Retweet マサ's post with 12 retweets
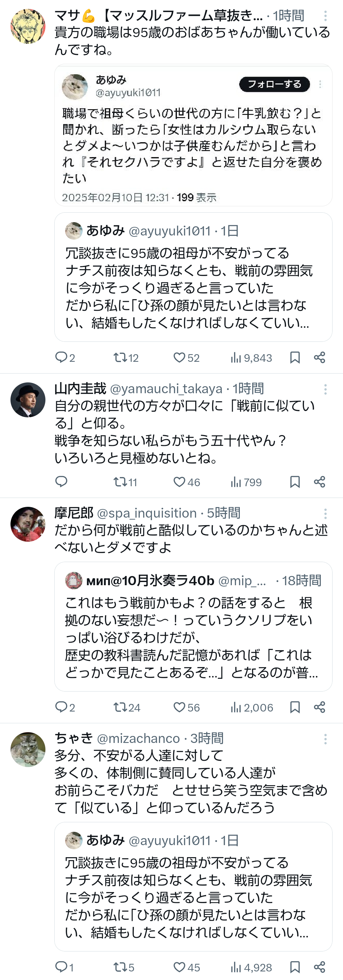Image resolution: width=343 pixels, height=980 pixels. pyautogui.click(x=120, y=358)
